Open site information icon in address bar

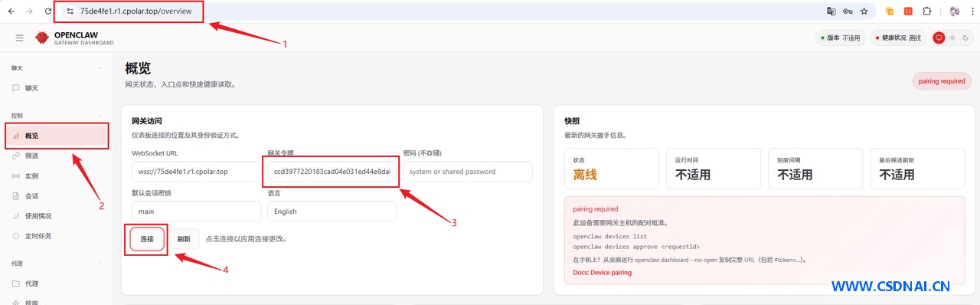pos(70,11)
